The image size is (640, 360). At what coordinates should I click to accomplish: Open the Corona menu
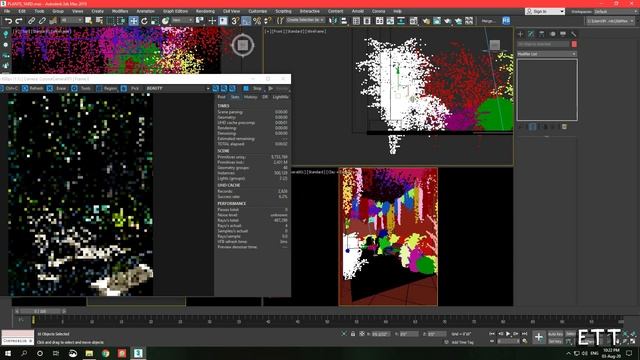pyautogui.click(x=378, y=11)
